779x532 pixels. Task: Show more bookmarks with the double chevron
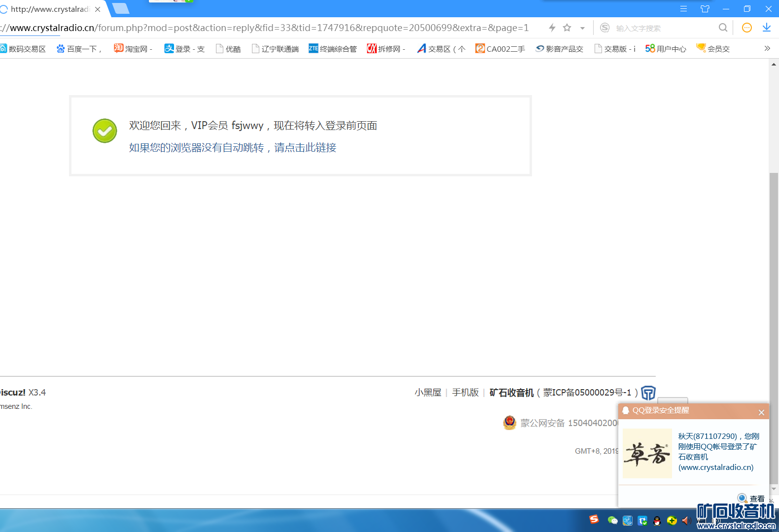click(767, 48)
